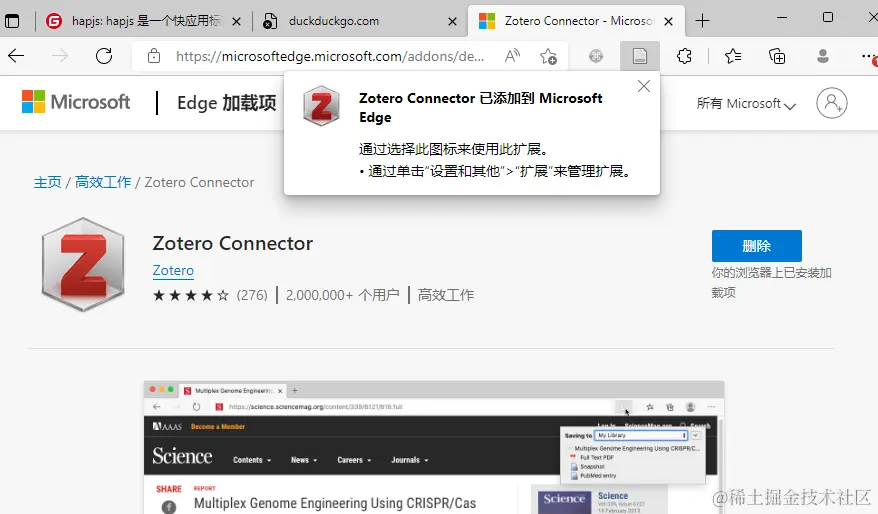The image size is (878, 514).
Task: Open the Read aloud icon in address bar
Action: [x=512, y=56]
